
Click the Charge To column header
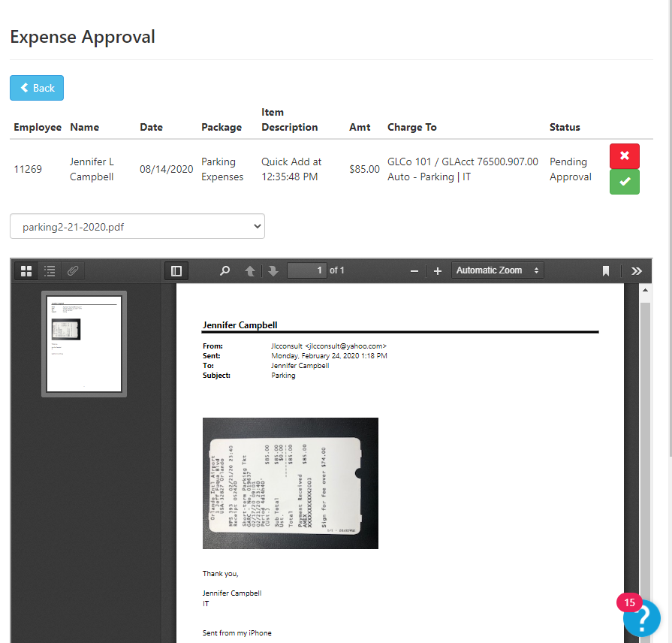click(412, 127)
